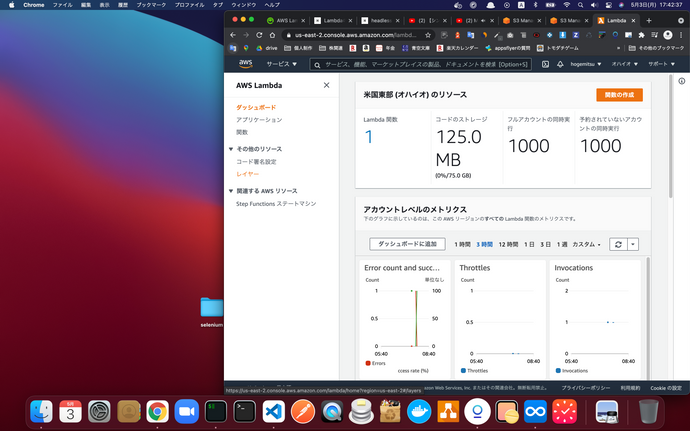Switch to the AWS Lambda first tab
The width and height of the screenshot is (690, 431).
[286, 21]
